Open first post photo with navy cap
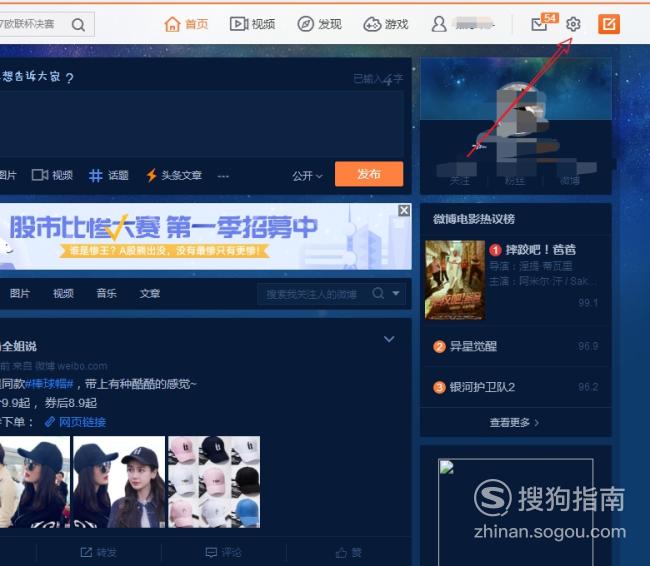 tap(35, 482)
